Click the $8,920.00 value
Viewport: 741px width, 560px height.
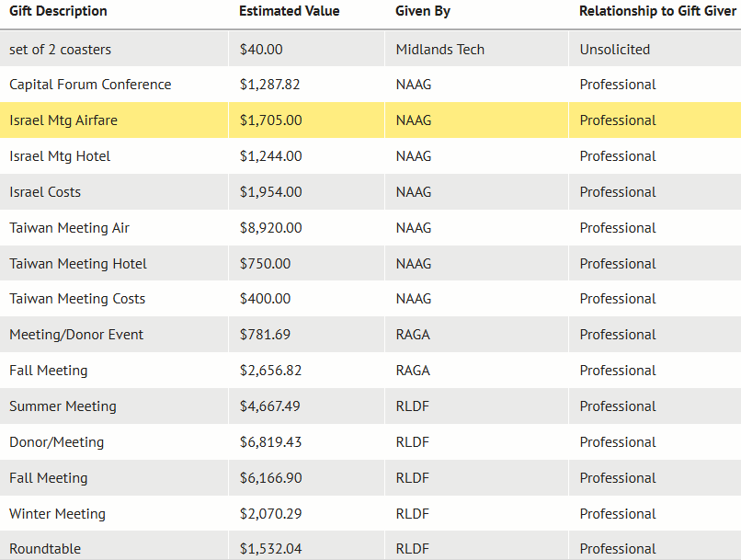click(271, 228)
